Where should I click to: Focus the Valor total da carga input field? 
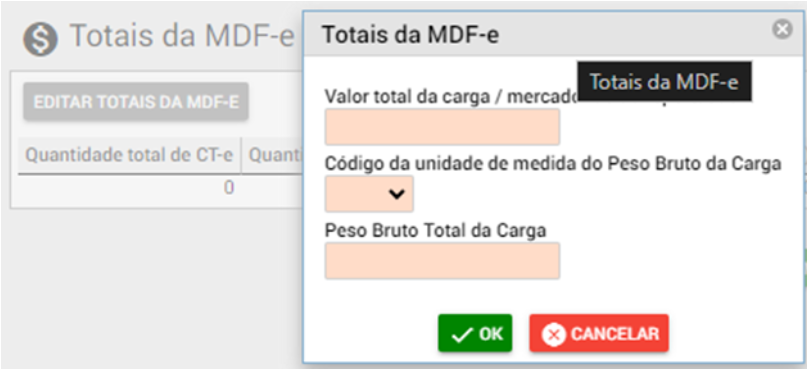[442, 127]
